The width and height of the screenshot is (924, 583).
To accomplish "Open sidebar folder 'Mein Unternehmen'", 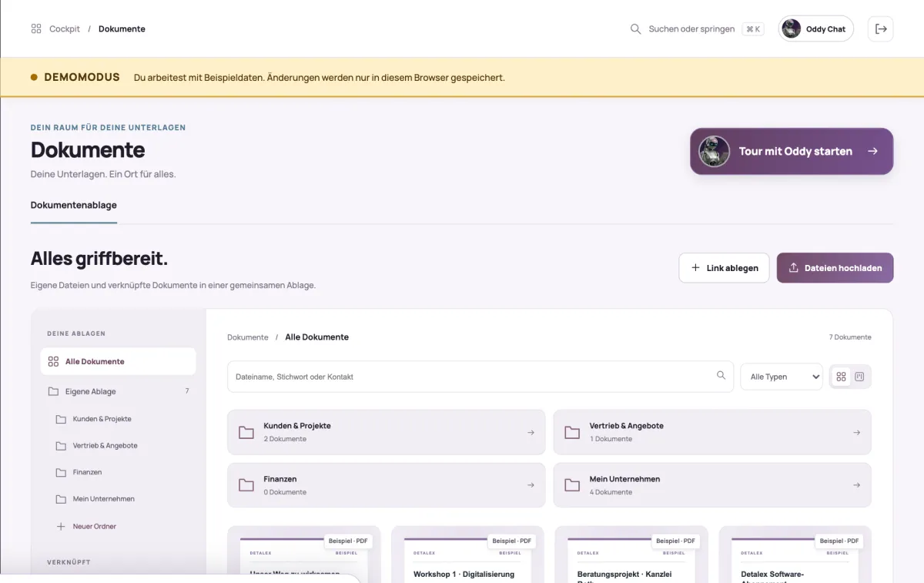I will tap(122, 499).
